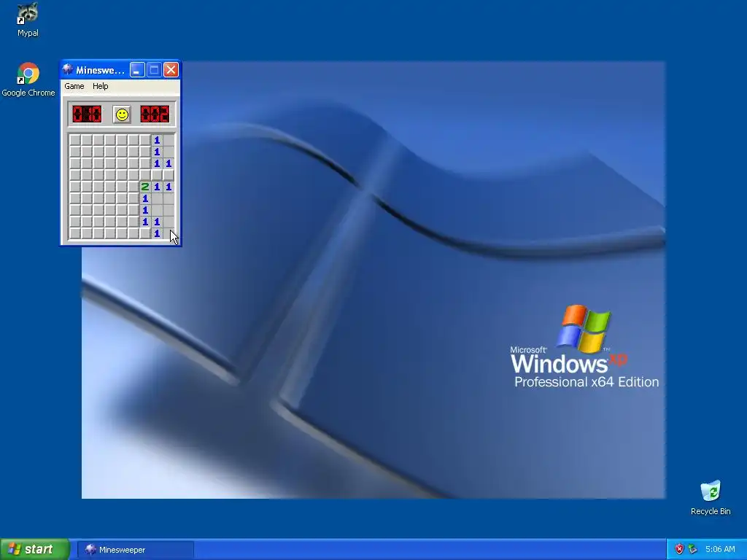The width and height of the screenshot is (747, 560).
Task: Uncover the covered tile left of the green 2
Action: pos(133,187)
